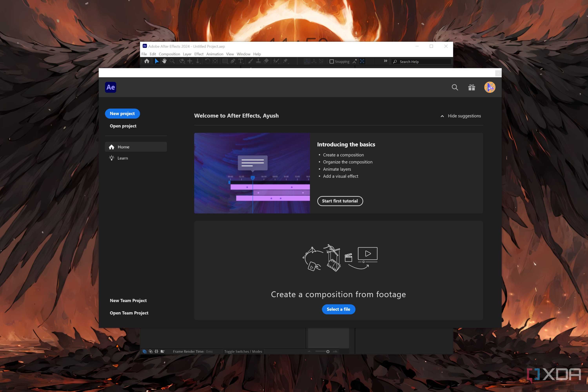The width and height of the screenshot is (588, 392).
Task: Select the Pan camera tool
Action: pos(190,61)
